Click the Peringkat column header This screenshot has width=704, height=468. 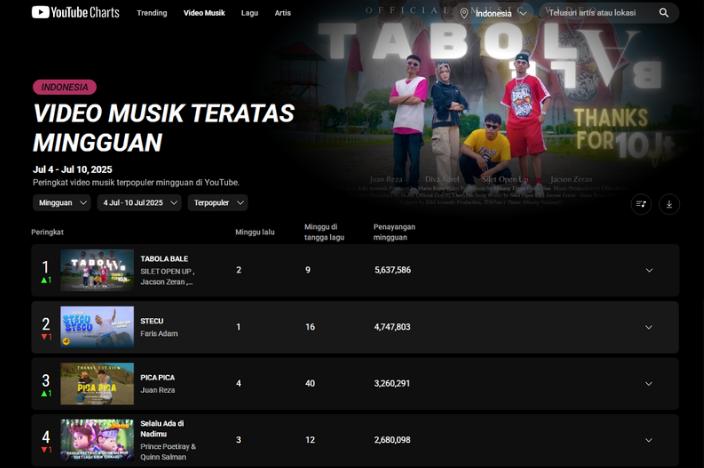point(47,232)
